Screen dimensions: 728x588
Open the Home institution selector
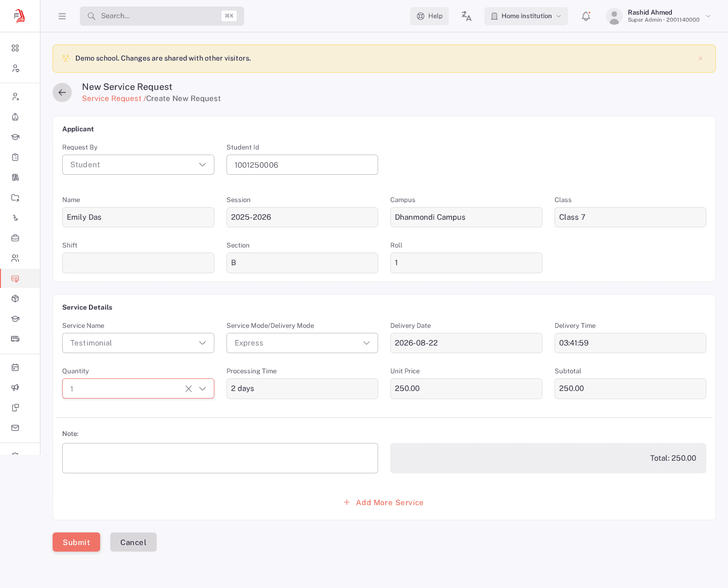[526, 16]
